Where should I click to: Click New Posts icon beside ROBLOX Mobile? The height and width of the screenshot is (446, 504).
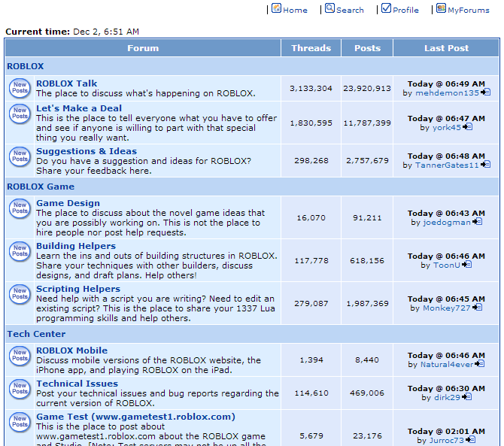tap(20, 356)
